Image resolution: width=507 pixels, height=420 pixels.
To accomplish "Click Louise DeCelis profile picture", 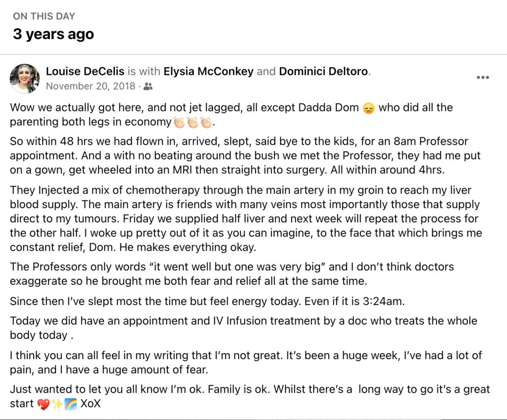I will tap(25, 78).
